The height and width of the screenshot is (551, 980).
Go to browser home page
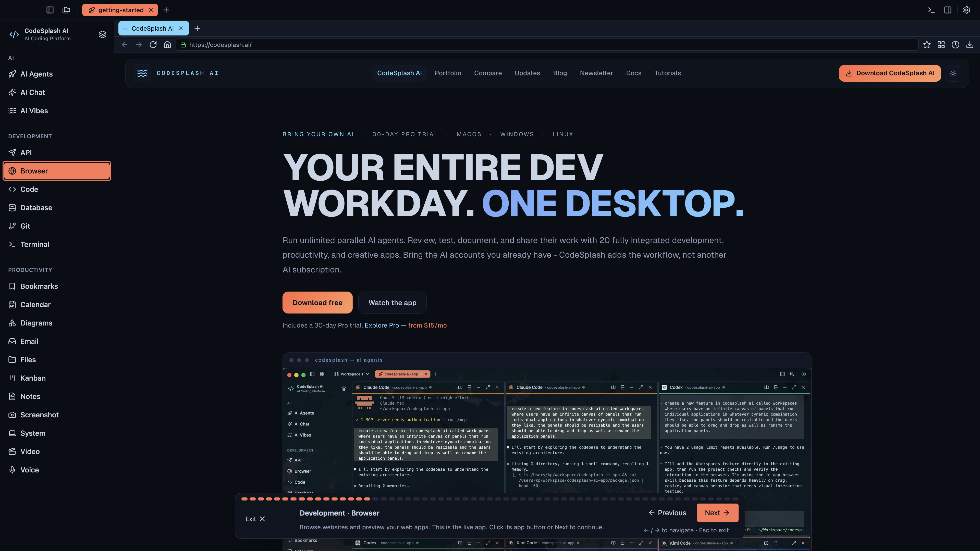point(167,44)
